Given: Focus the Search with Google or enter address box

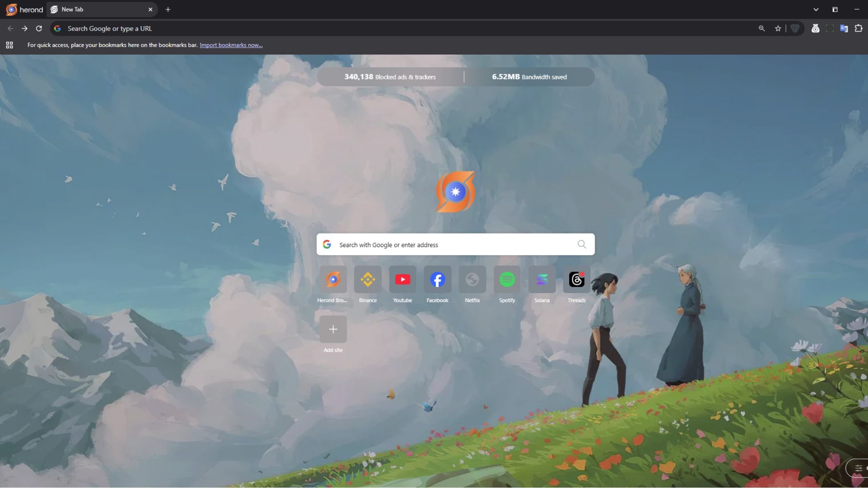Looking at the screenshot, I should coord(455,244).
